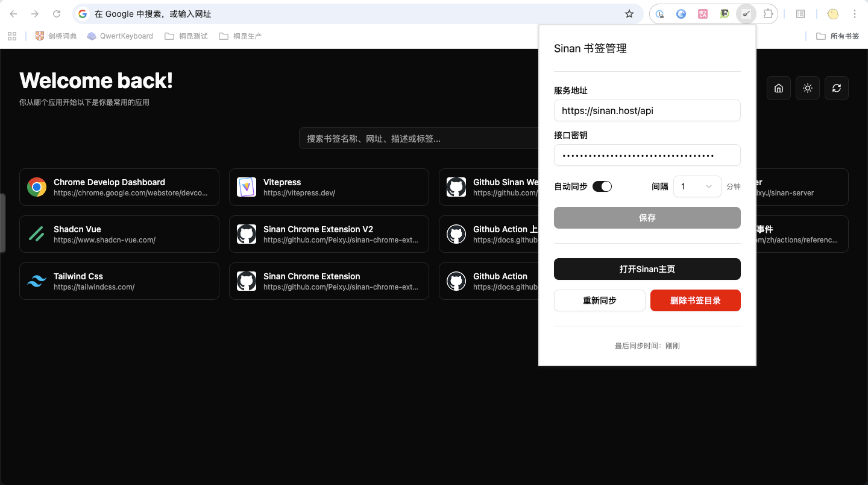Open 桐昆生产 bookmark folder
Screen dimensions: 868x485
point(241,36)
